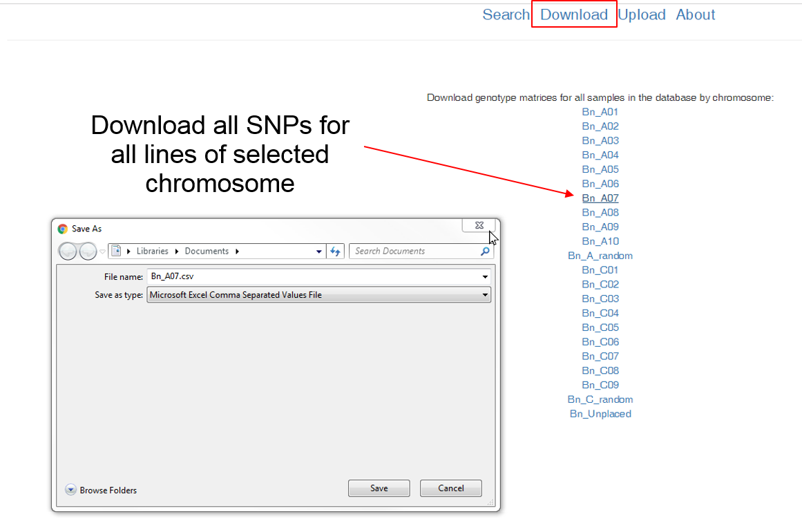Download the Bn_A03 genotype matrix
Viewport: 802px width, 532px height.
tap(600, 140)
